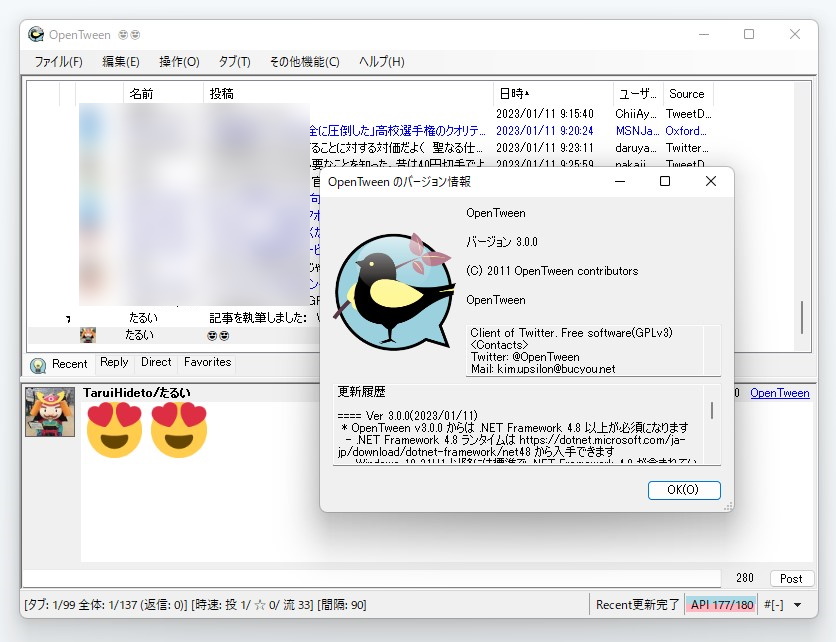The image size is (836, 642).
Task: Click the OpenTween bird icon on Recent tab
Action: 37,363
